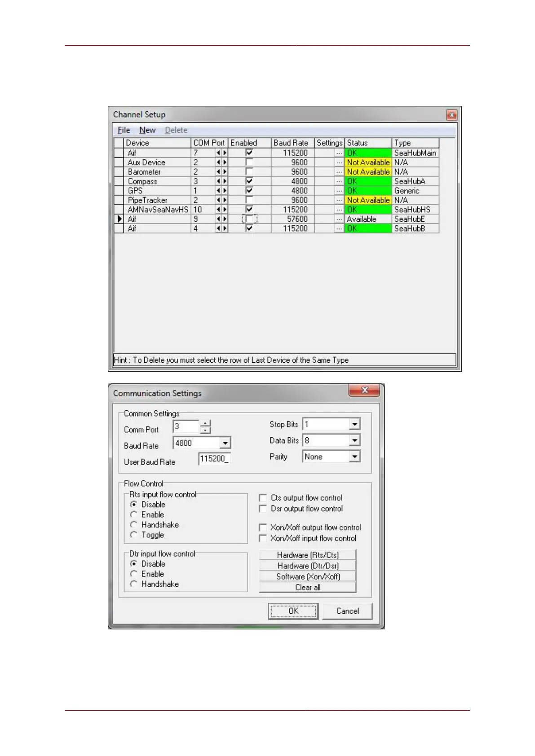Open the File menu
The width and height of the screenshot is (535, 756).
click(124, 130)
